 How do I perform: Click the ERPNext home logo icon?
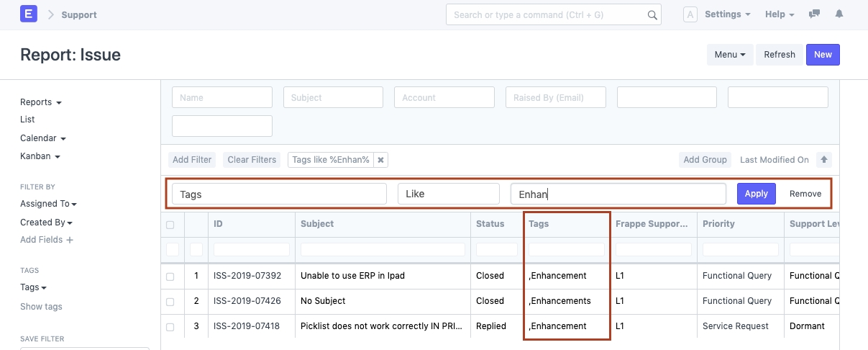point(29,14)
